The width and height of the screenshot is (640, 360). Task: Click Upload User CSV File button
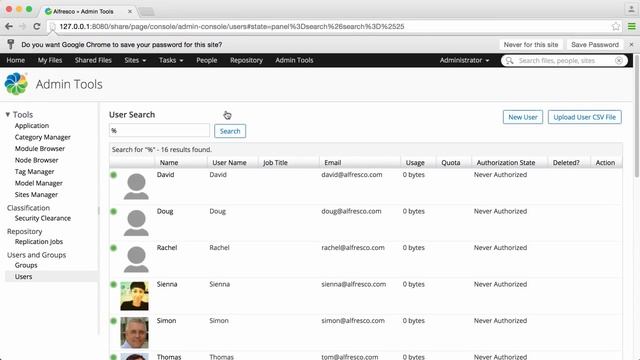584,117
